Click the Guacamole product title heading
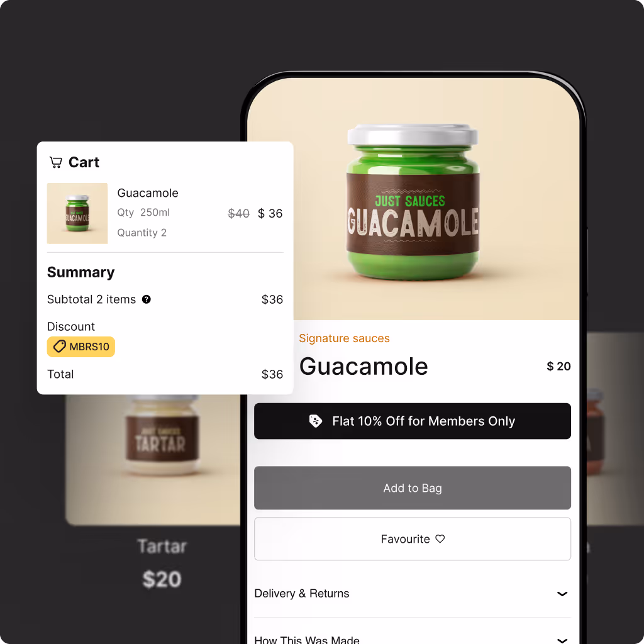 pos(364,366)
